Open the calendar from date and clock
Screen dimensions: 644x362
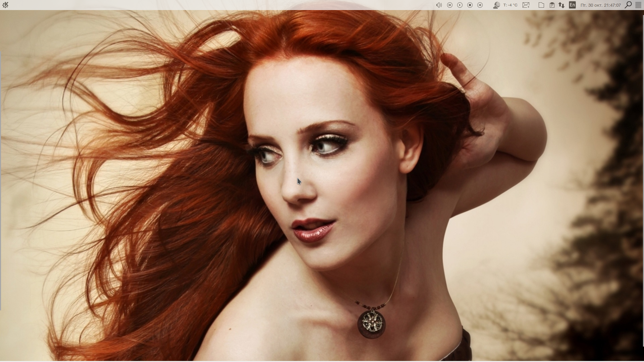tap(601, 5)
